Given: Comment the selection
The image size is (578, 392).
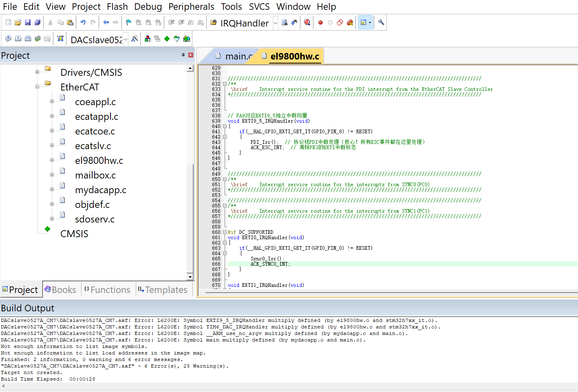Looking at the screenshot, I should (191, 23).
